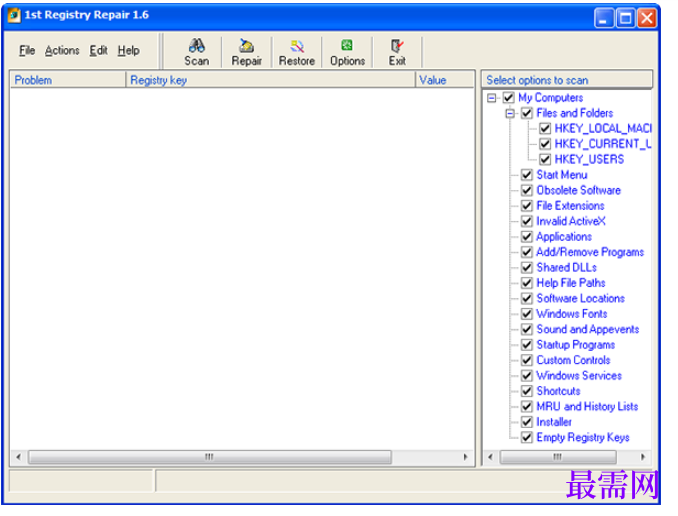
Task: Close the 1st Registry Repair window
Action: click(647, 18)
